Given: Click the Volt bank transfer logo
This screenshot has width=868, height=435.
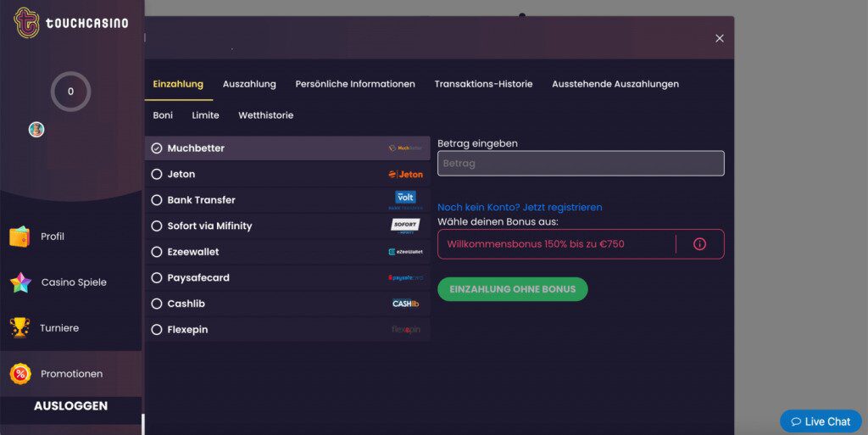Looking at the screenshot, I should (x=405, y=200).
